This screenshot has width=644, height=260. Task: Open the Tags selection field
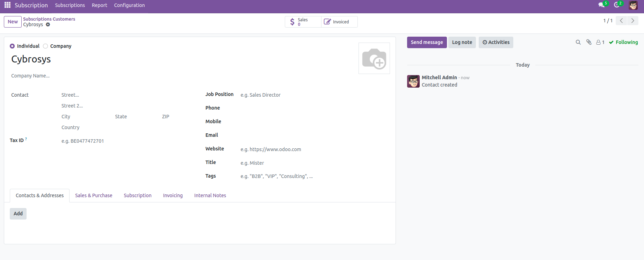[314, 176]
